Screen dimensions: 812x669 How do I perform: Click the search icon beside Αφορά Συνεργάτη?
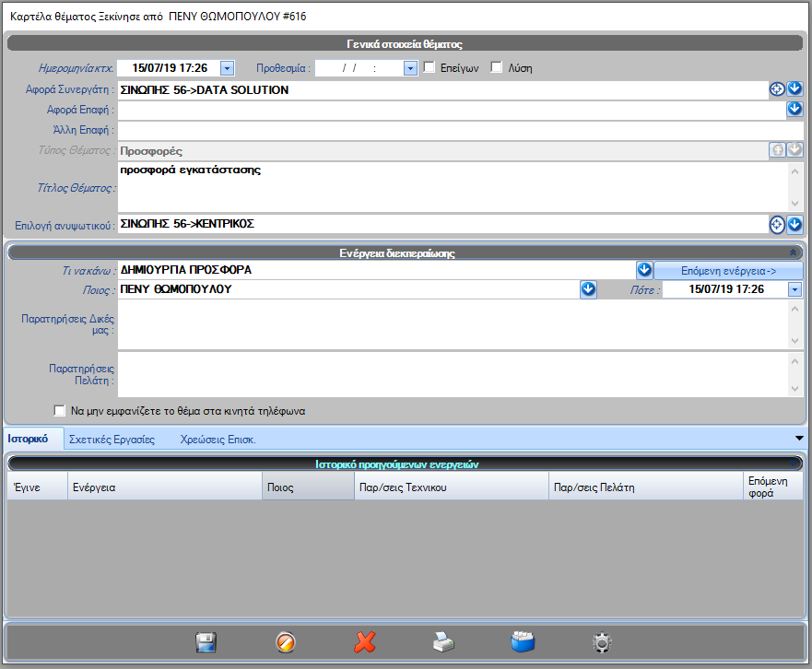tap(777, 89)
